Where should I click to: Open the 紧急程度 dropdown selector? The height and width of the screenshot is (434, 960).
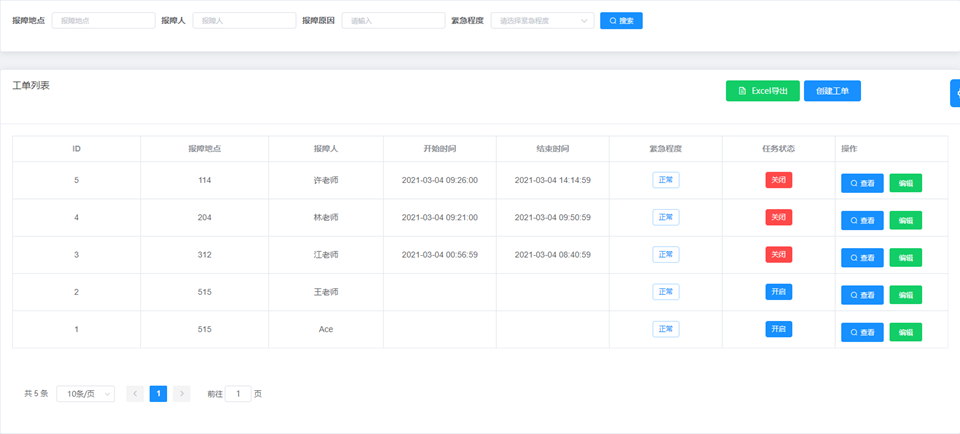pyautogui.click(x=542, y=21)
